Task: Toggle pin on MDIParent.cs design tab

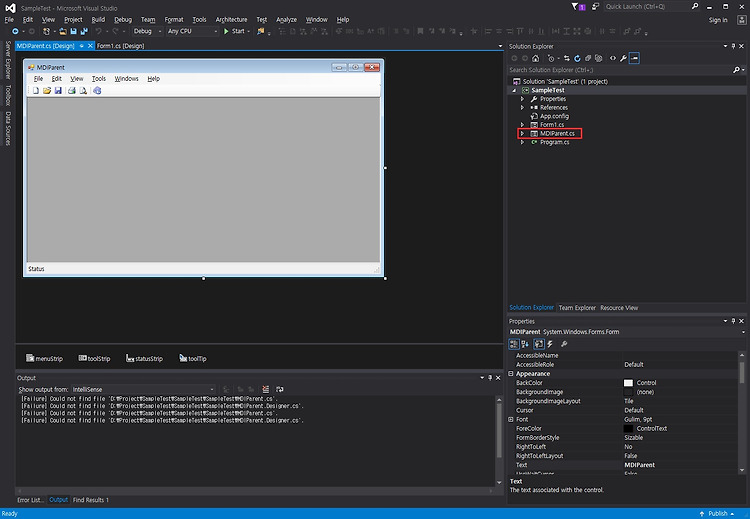Action: [81, 46]
